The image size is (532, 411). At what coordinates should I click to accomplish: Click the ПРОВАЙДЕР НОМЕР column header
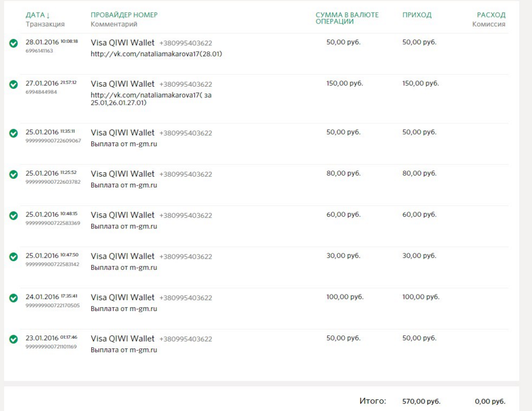point(124,15)
